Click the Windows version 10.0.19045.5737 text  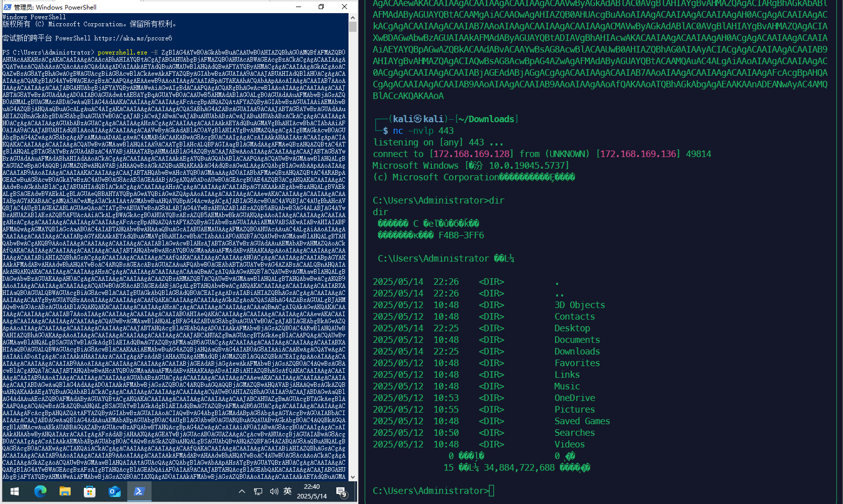[526, 166]
